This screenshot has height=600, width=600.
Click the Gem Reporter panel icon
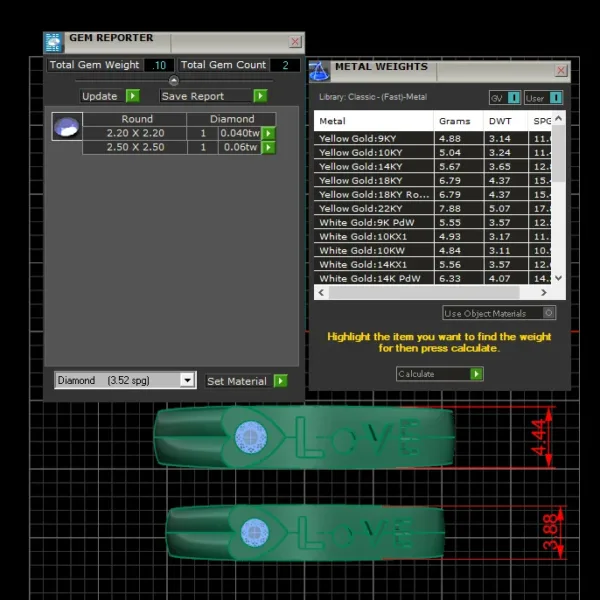click(53, 42)
